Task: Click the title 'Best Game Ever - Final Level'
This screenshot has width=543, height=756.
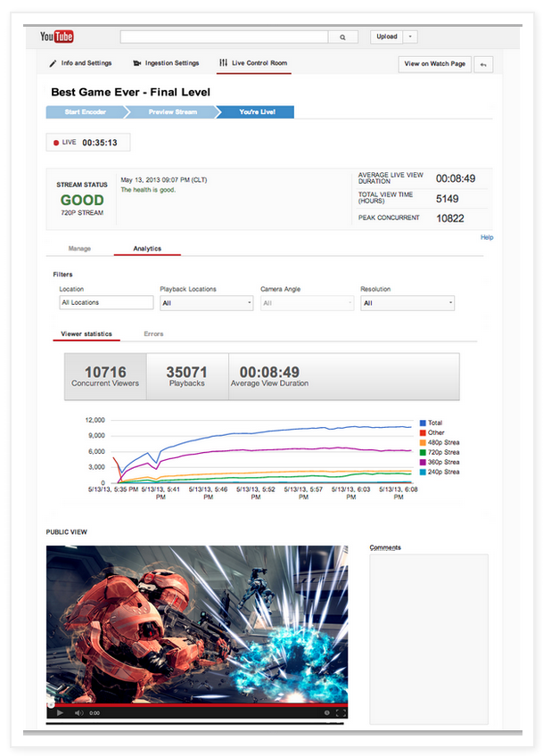Action: [131, 92]
